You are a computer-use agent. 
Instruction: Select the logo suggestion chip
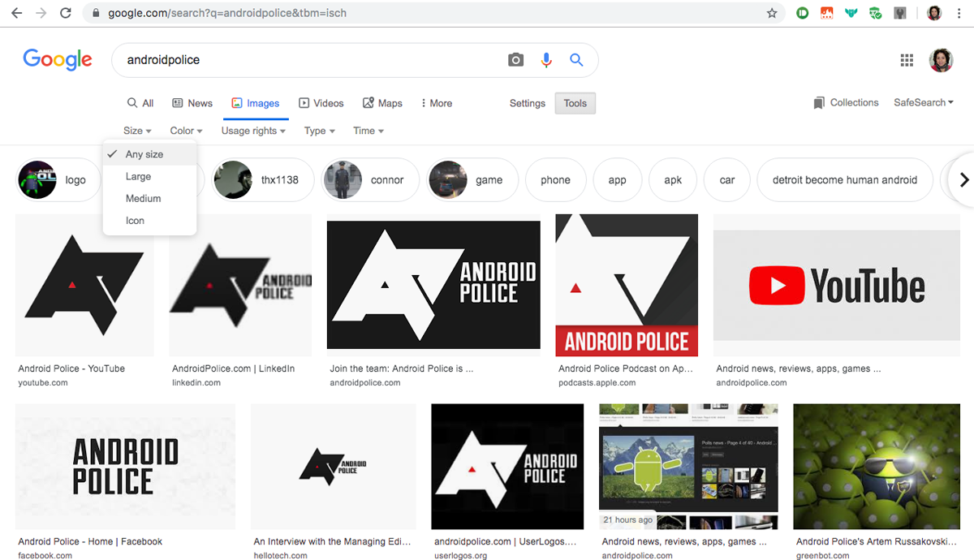click(x=58, y=180)
